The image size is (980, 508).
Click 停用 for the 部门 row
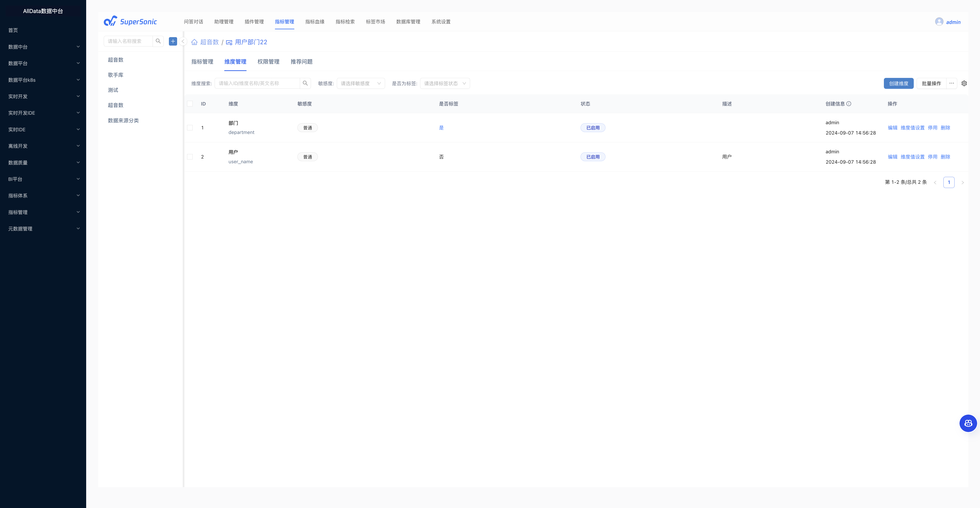click(x=933, y=128)
